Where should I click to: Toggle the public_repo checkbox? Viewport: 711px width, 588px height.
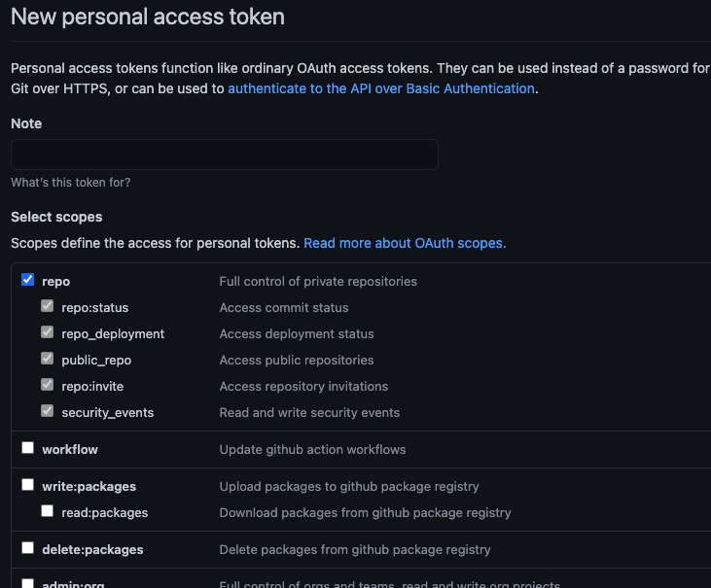pyautogui.click(x=47, y=359)
